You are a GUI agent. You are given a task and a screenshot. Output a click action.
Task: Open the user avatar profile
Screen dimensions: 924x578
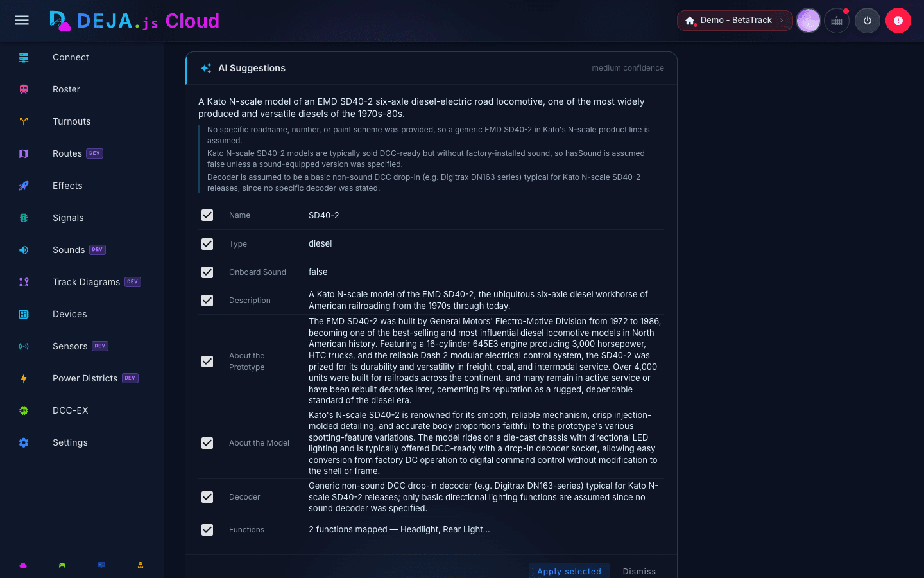point(809,21)
